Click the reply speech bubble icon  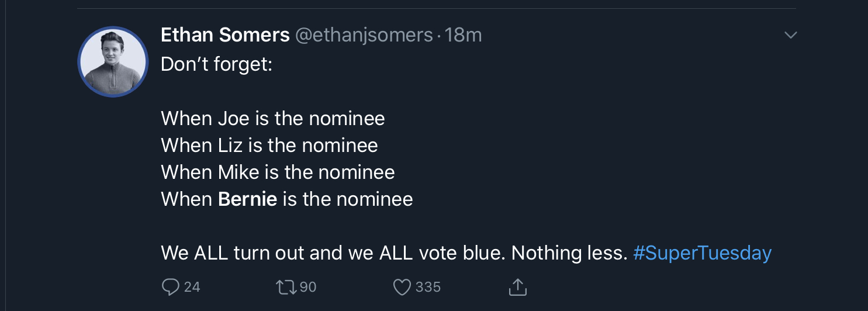coord(170,287)
